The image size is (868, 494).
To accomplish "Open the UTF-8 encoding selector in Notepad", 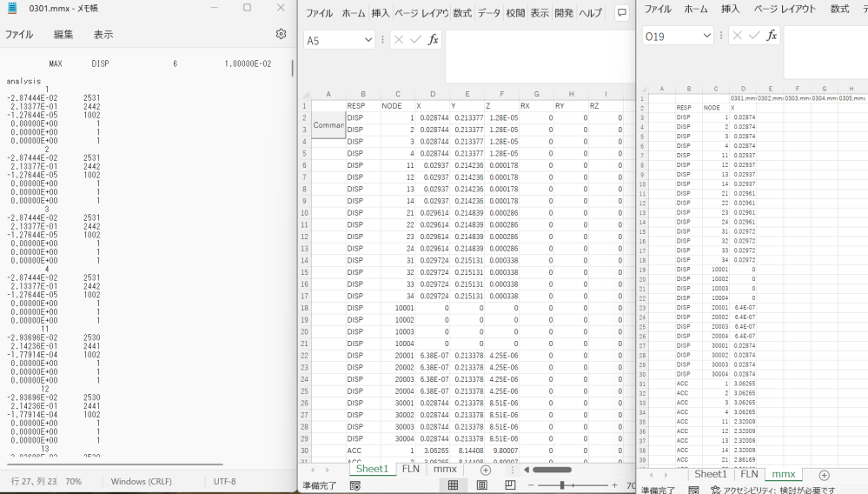I will click(x=224, y=481).
